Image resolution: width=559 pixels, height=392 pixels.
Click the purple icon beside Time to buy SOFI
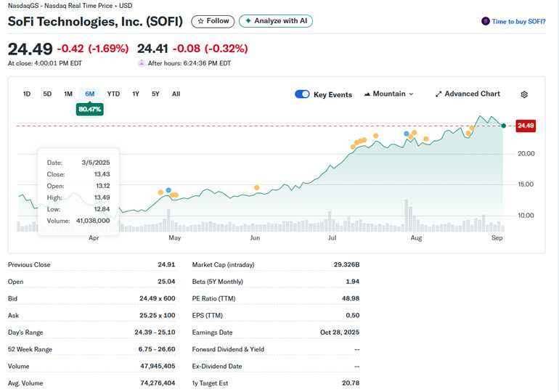coord(486,22)
